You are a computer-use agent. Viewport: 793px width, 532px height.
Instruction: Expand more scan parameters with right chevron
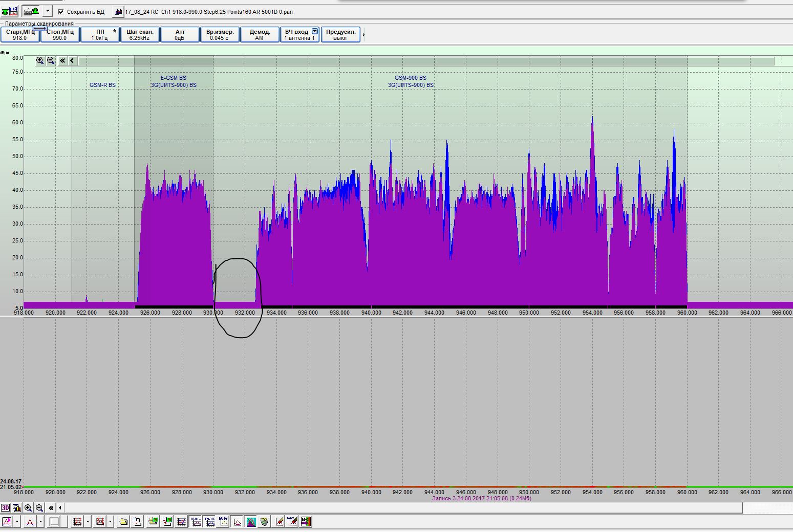363,35
